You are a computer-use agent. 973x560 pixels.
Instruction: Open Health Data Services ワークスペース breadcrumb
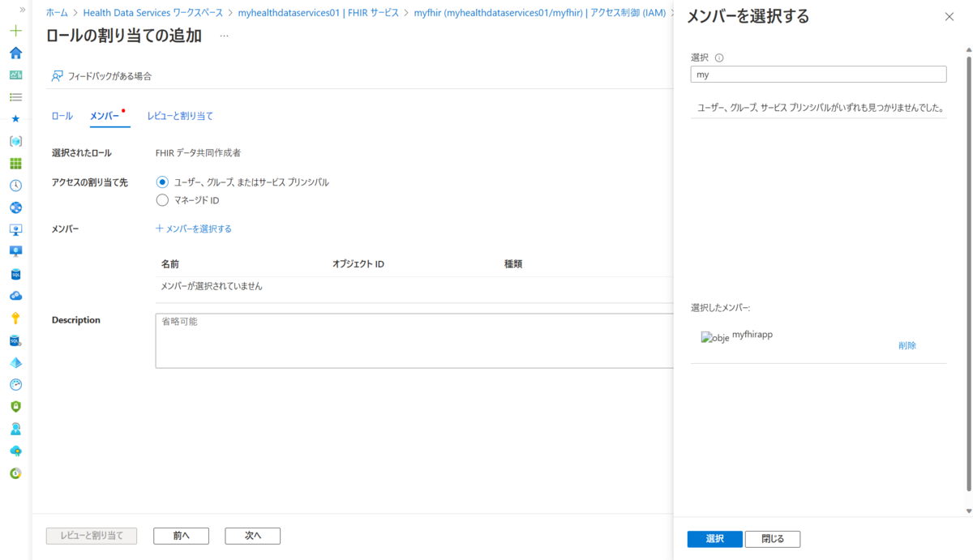(x=152, y=13)
